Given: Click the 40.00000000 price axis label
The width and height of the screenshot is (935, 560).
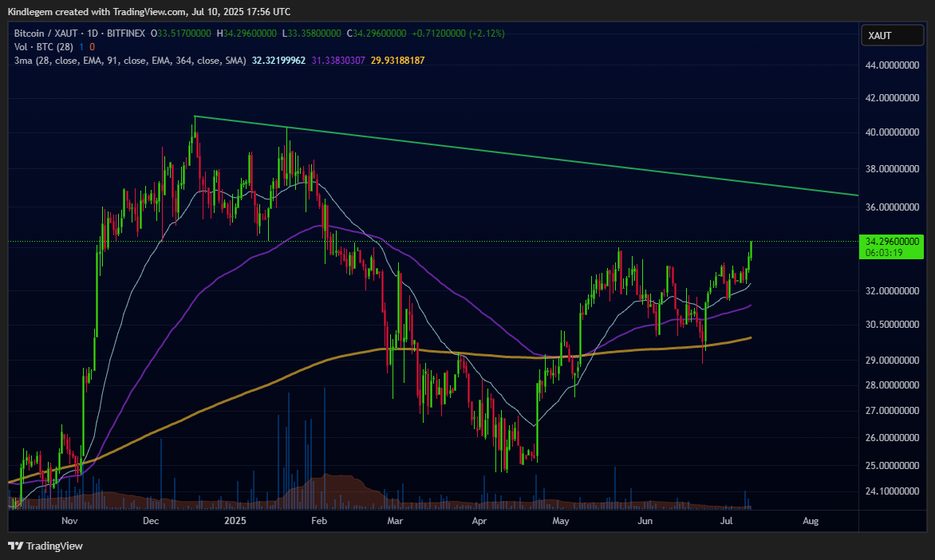Looking at the screenshot, I should point(892,132).
